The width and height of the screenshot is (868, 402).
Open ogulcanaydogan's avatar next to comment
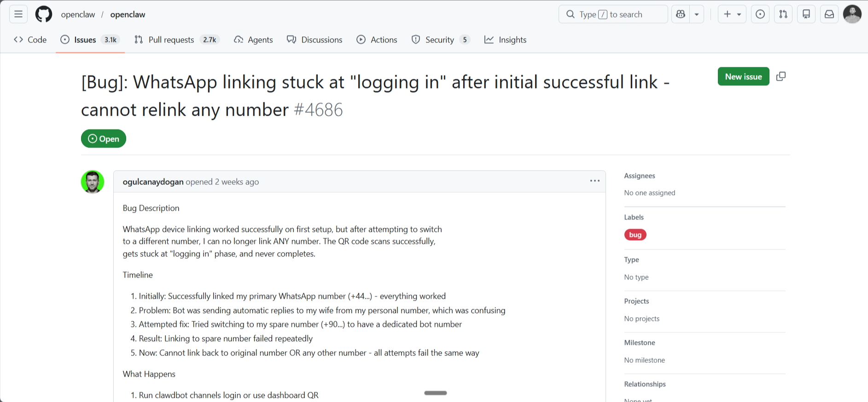pyautogui.click(x=93, y=182)
